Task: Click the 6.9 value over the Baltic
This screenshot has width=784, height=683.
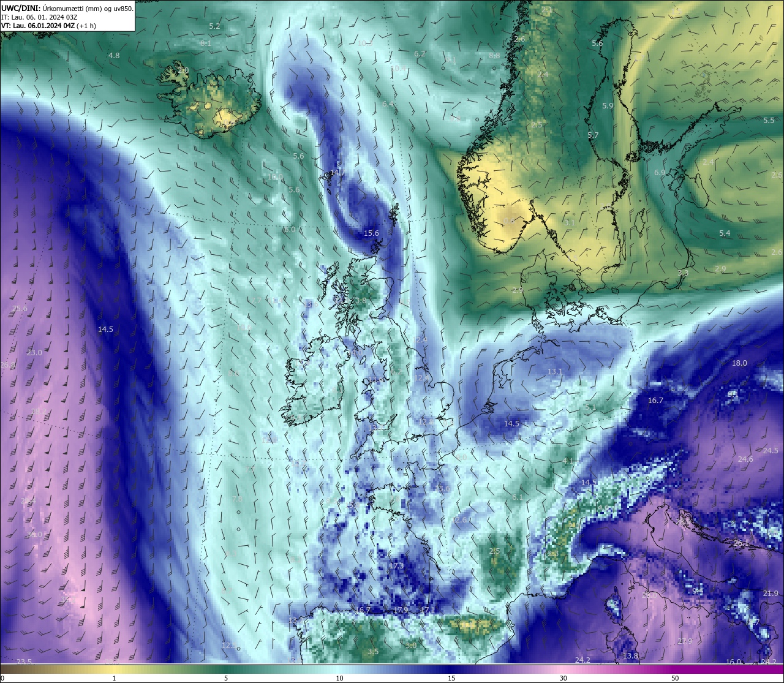Action: [x=660, y=172]
